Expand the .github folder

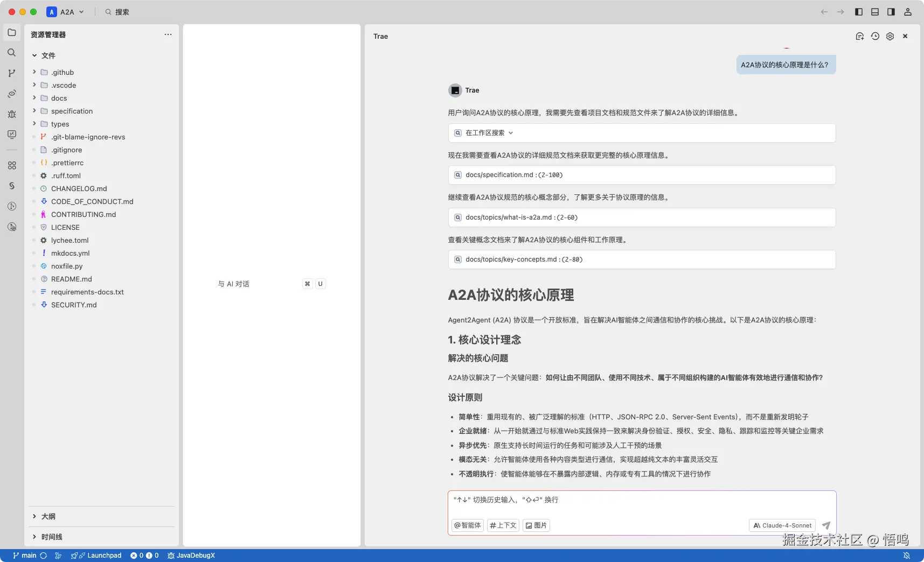click(x=34, y=72)
